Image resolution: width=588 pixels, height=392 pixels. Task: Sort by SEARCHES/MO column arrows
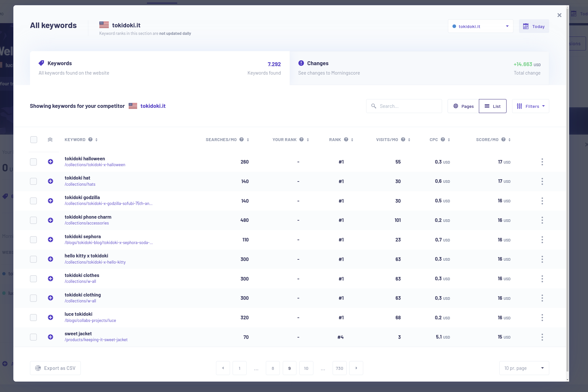coord(248,140)
